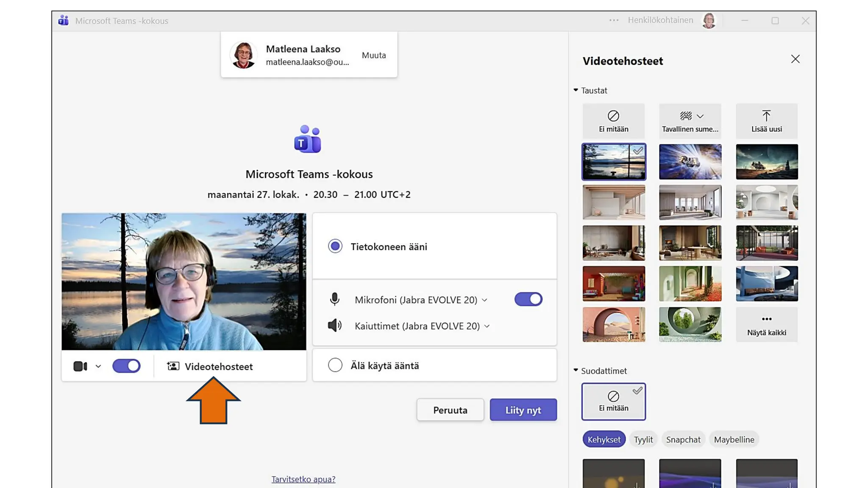This screenshot has height=488, width=868.
Task: Open the Tarvitsetko apua? link
Action: coord(303,479)
